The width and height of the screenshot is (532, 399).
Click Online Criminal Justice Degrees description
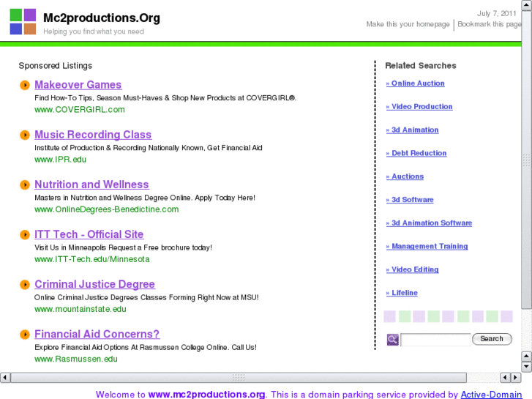click(146, 298)
